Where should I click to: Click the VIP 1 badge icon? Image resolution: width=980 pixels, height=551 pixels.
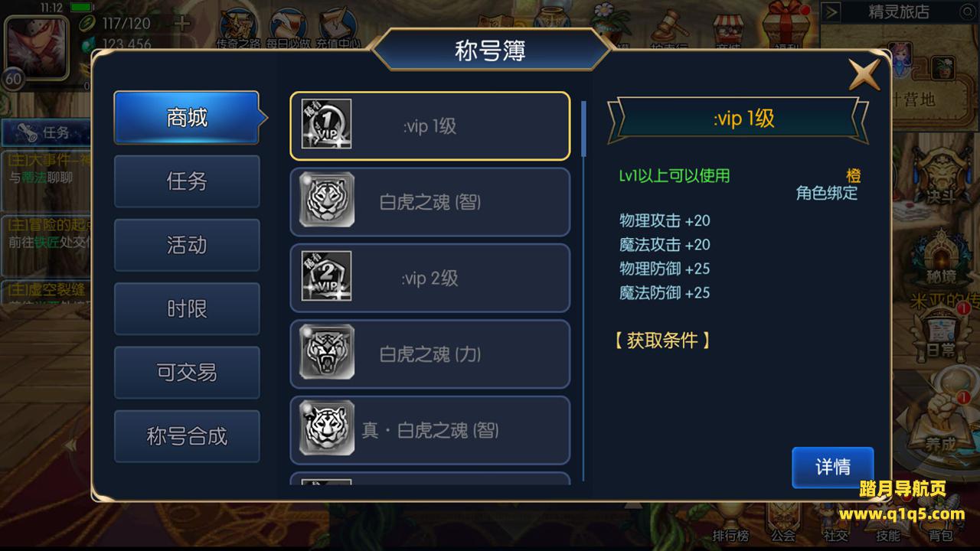pos(326,124)
